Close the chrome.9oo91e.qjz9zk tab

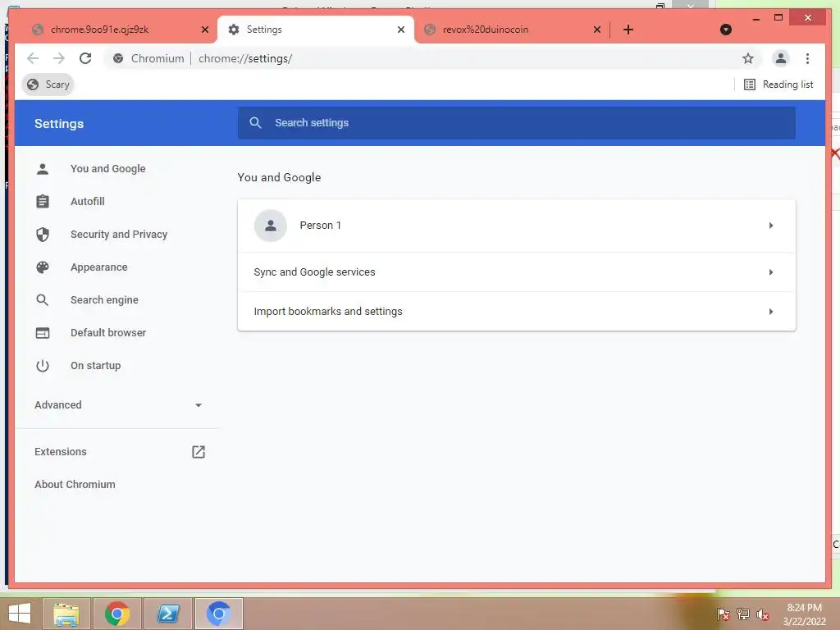click(204, 30)
